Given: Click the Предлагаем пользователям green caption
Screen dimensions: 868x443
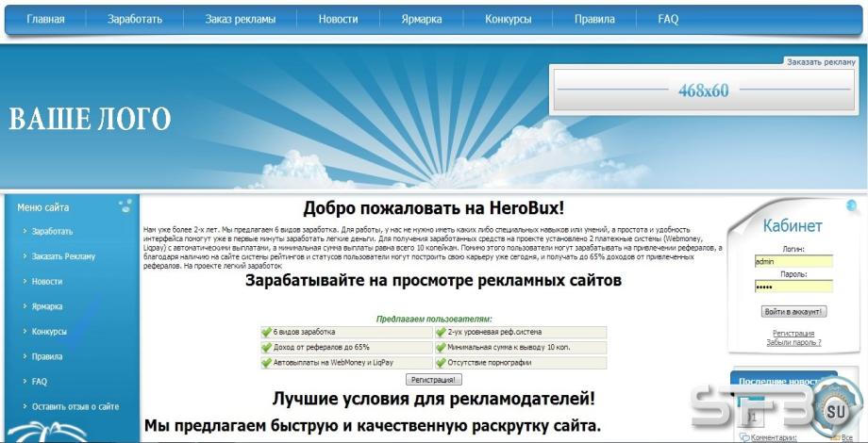Looking at the screenshot, I should 434,320.
